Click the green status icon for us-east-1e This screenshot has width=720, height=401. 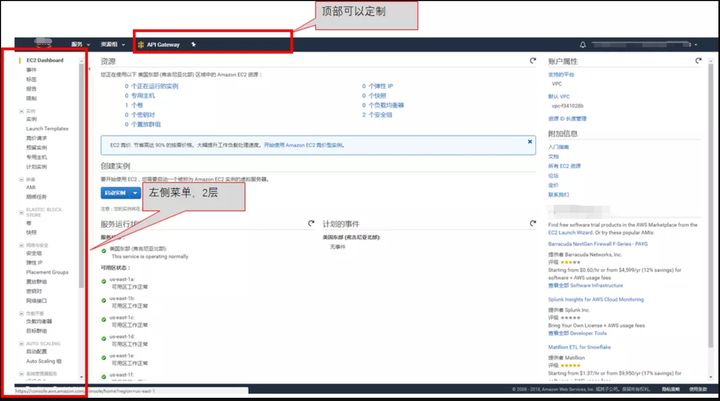[104, 358]
